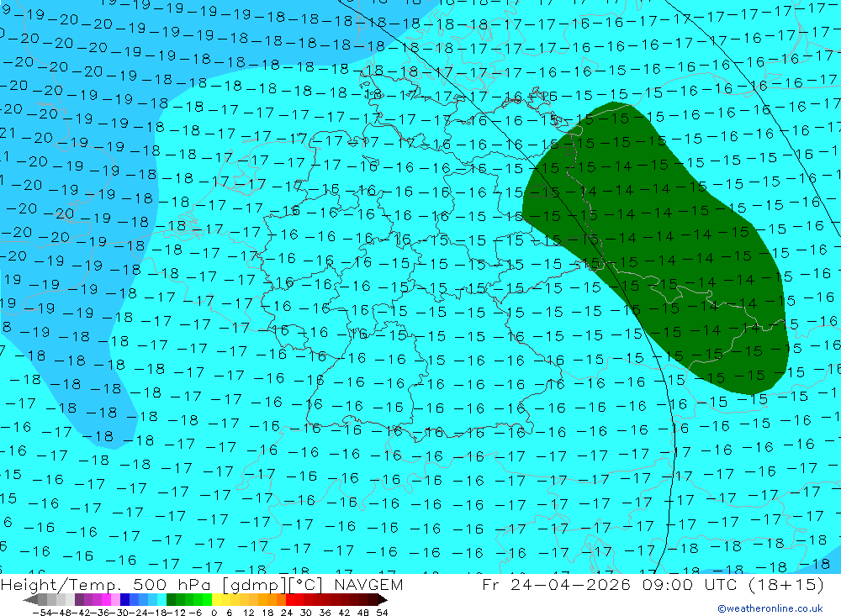Click the '0' label on the color scale
This screenshot has height=616, width=841.
click(x=214, y=613)
